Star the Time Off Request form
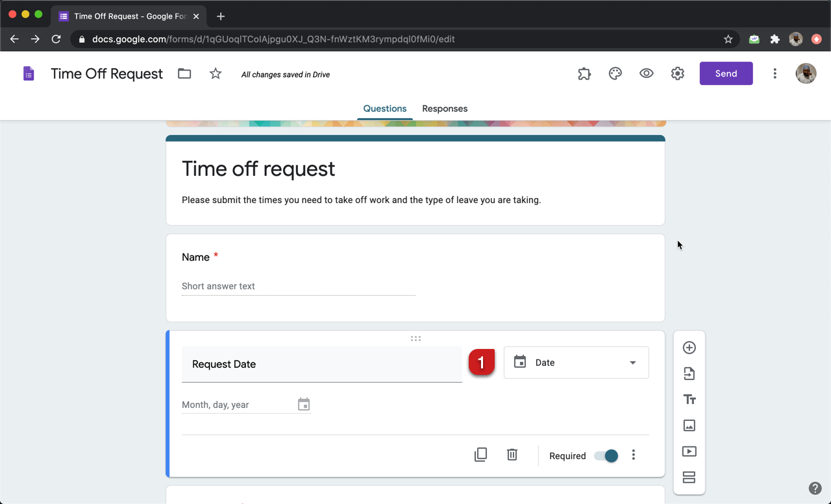 [216, 74]
